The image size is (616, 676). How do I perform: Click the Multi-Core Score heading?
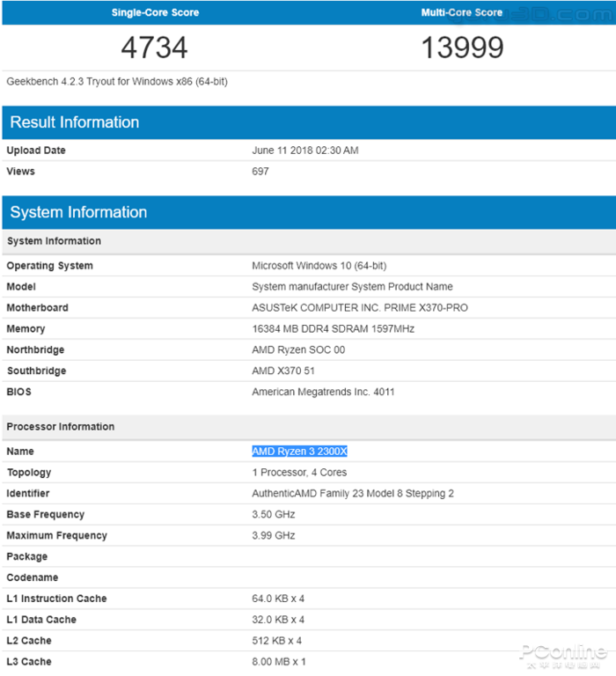pyautogui.click(x=462, y=12)
